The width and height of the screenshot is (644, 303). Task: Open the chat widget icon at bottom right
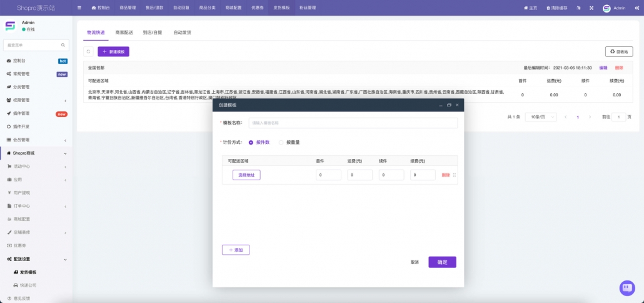626,288
